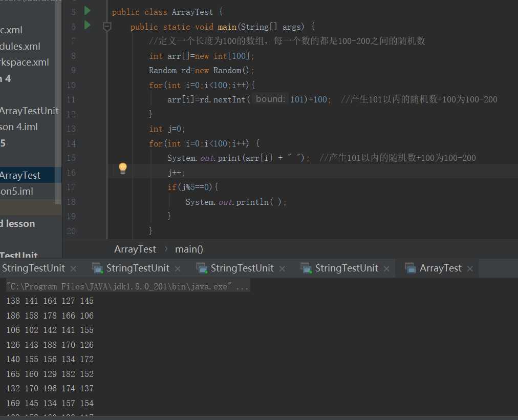Select c.xml file in project tree
The height and width of the screenshot is (420, 518).
pos(11,30)
